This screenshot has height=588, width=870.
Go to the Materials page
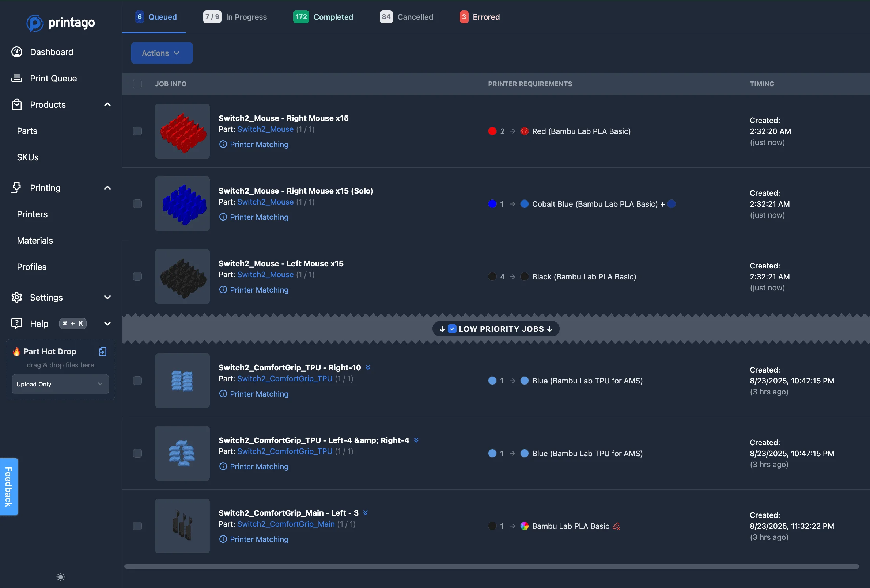click(x=35, y=241)
